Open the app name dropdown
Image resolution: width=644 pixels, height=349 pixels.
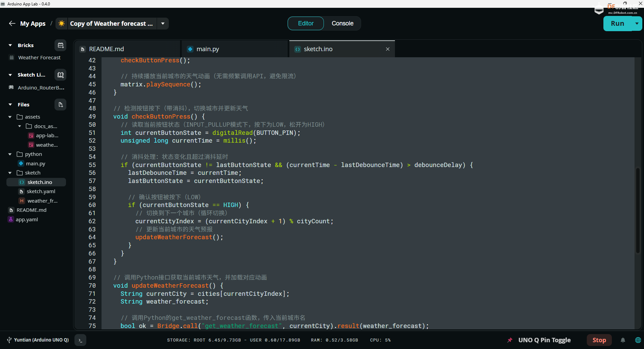tap(163, 23)
